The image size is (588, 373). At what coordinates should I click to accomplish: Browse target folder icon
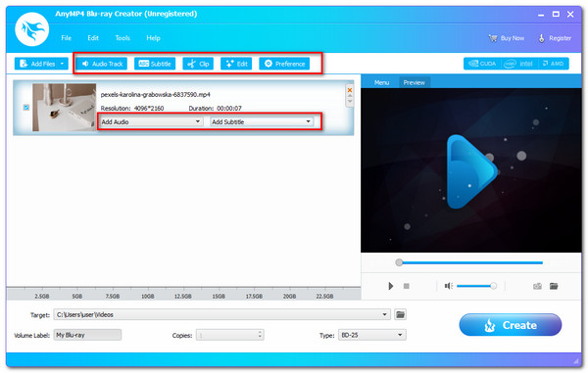[x=400, y=314]
